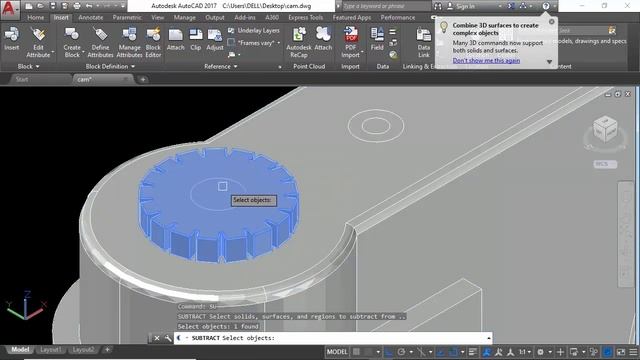
Task: Open the Frames vary dropdown
Action: 279,43
